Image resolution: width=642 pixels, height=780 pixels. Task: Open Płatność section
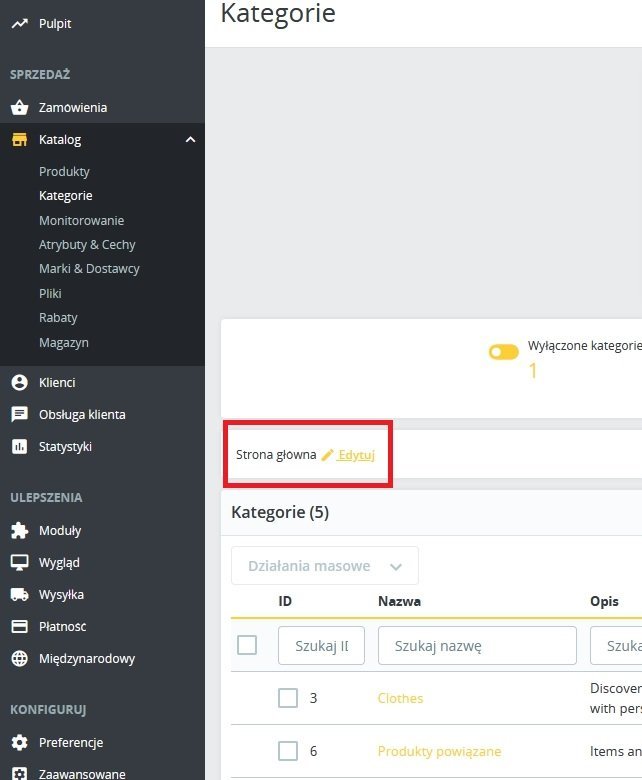coord(62,626)
